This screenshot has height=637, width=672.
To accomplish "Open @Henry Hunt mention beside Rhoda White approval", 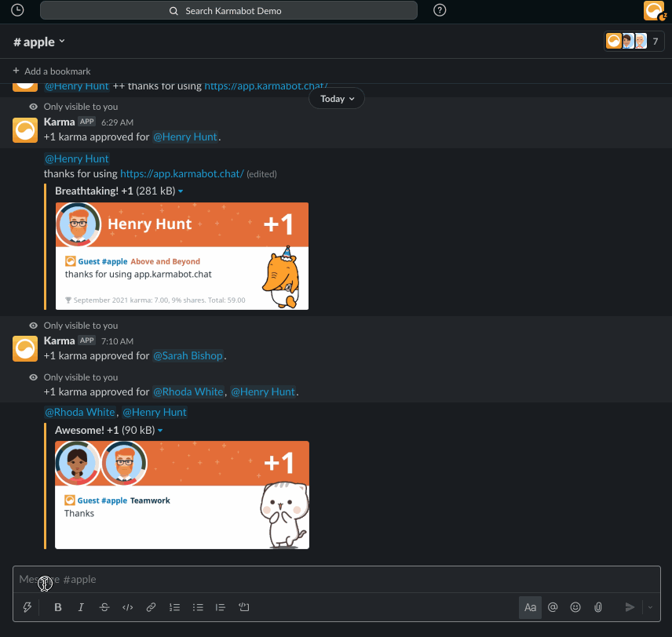I will (x=263, y=392).
